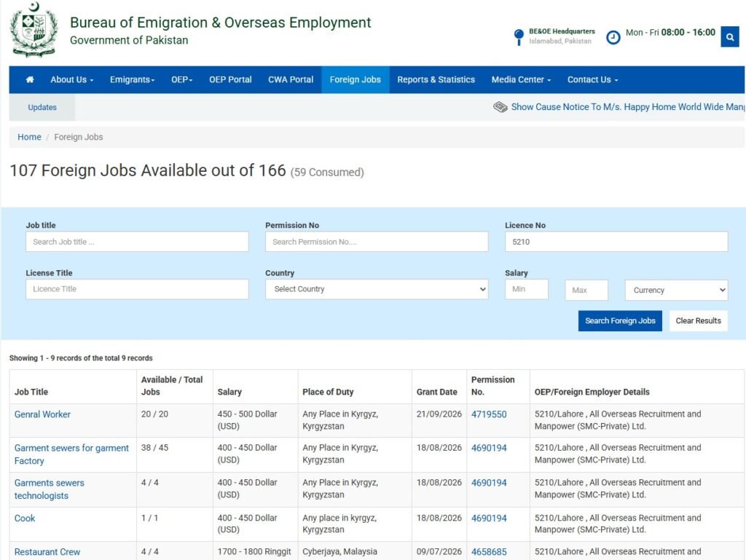The width and height of the screenshot is (746, 560).
Task: Focus the Job title search field
Action: (x=137, y=242)
